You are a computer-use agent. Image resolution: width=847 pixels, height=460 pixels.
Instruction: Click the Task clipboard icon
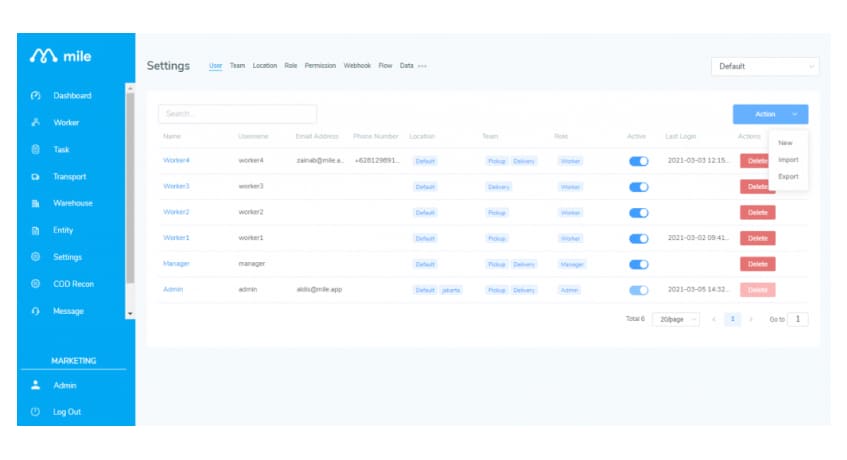pos(36,150)
